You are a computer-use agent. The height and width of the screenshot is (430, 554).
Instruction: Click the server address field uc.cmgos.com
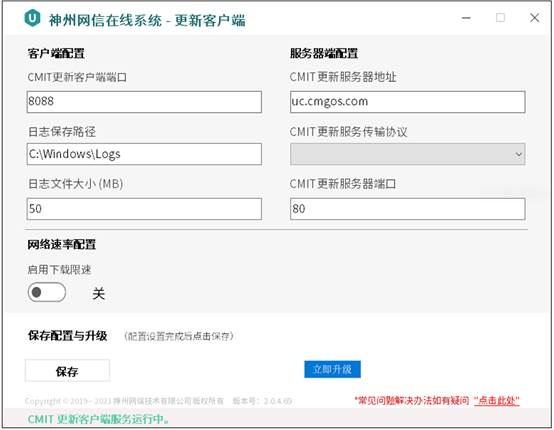(x=407, y=102)
